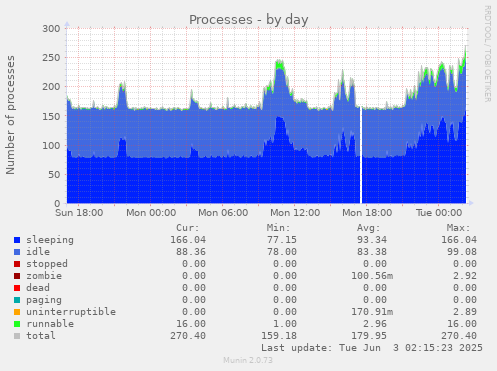This screenshot has width=497, height=371.
Task: Click the 'stopped' legend label
Action: [47, 264]
